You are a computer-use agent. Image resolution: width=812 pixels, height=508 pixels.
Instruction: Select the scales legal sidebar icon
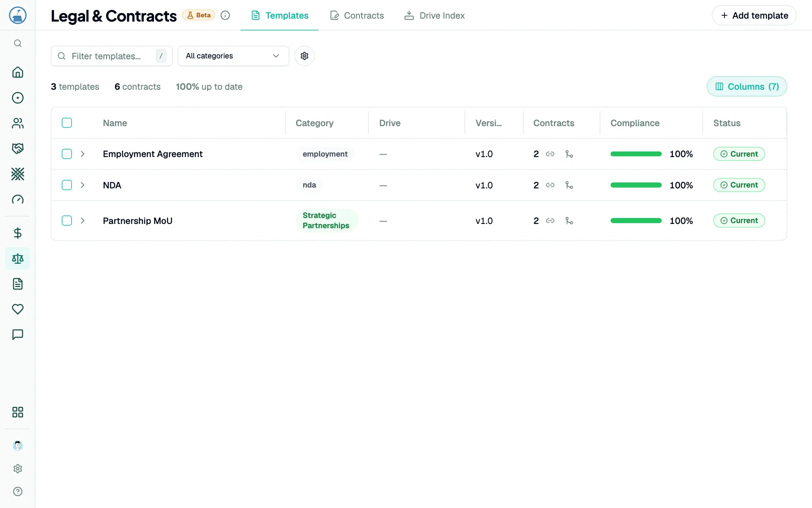17,259
